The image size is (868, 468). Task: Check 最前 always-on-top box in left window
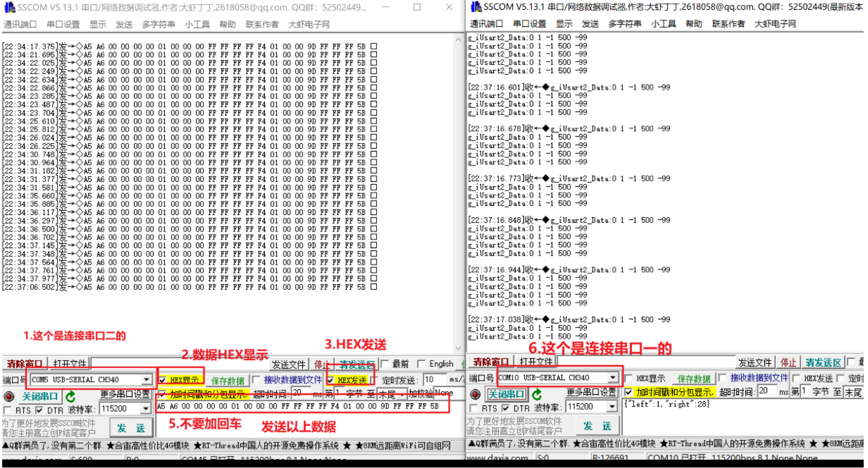[385, 364]
